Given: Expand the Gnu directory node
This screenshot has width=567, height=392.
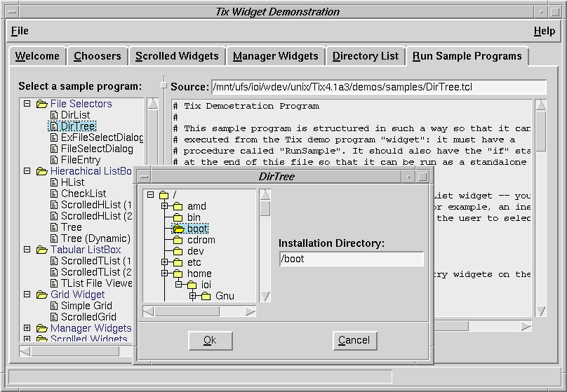Looking at the screenshot, I should pos(192,295).
